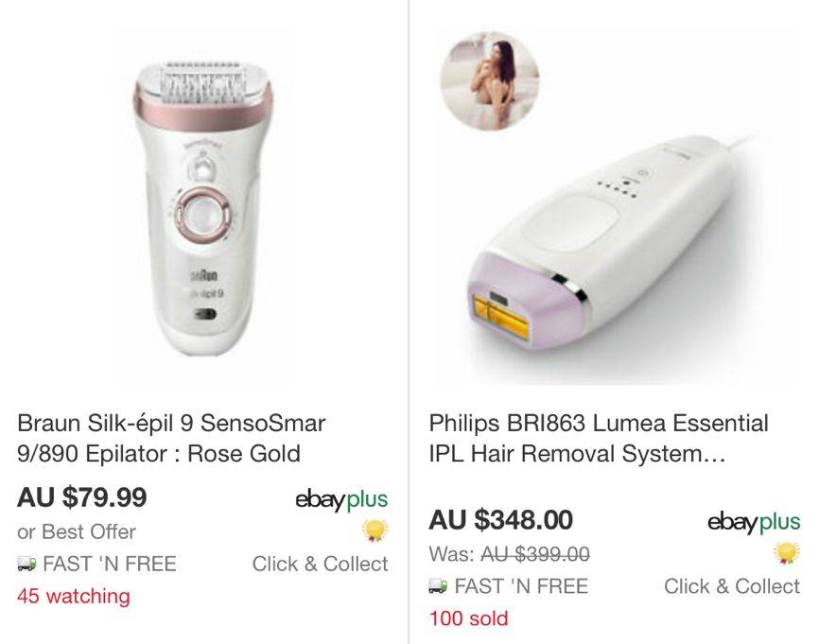Click the ebay plus logo under Philips listing

coord(754,522)
